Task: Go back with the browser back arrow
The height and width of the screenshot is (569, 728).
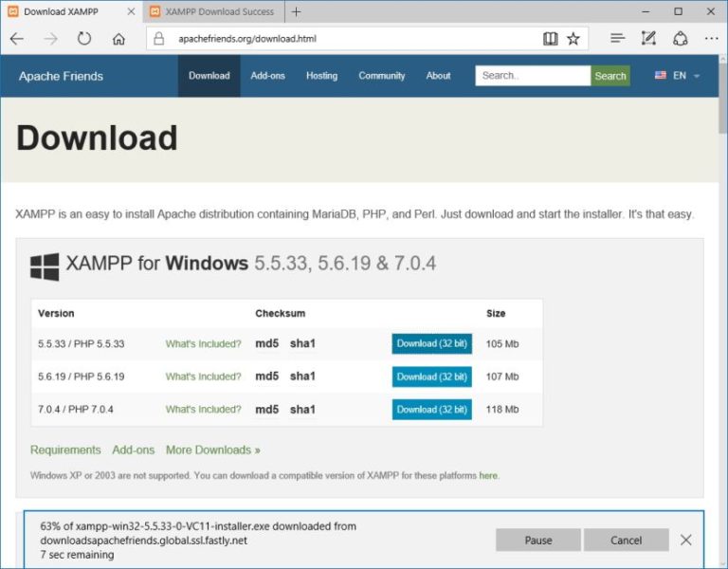Action: pyautogui.click(x=17, y=39)
